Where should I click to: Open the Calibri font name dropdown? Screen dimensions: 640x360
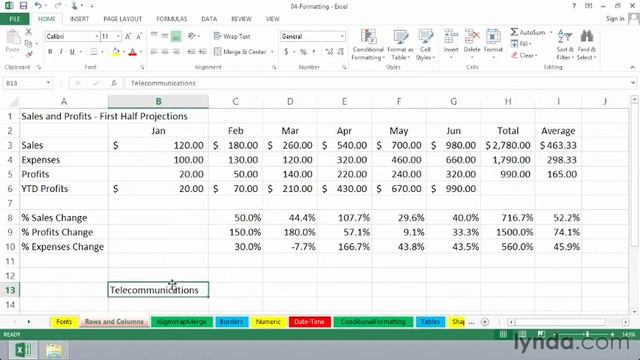[x=97, y=36]
